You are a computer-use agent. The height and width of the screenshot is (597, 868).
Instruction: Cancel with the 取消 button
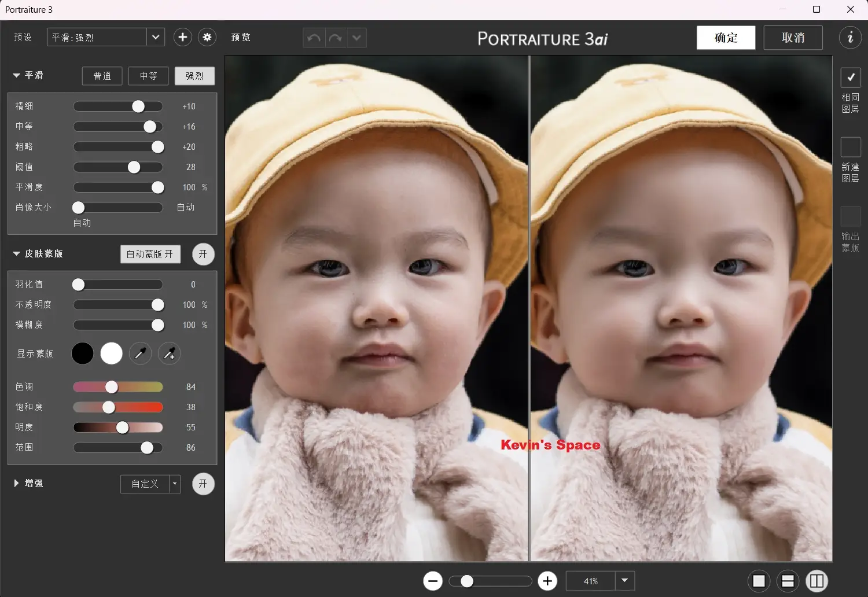click(x=793, y=38)
